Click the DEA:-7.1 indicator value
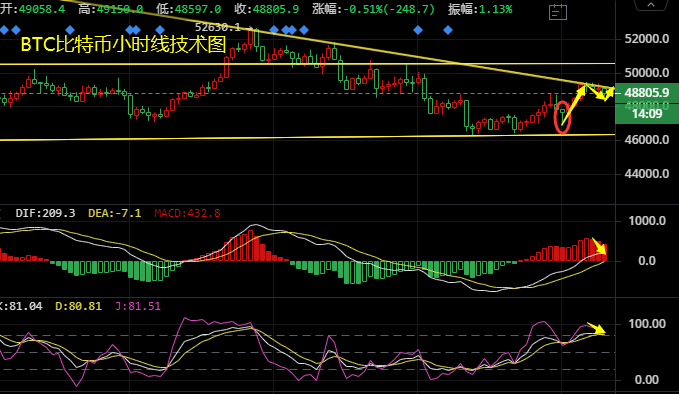The image size is (679, 394). point(115,213)
